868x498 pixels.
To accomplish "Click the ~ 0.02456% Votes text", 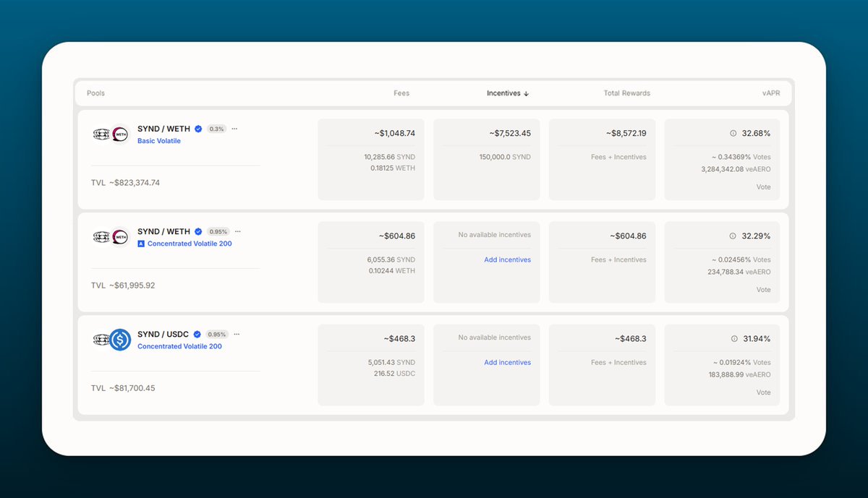I will click(741, 259).
